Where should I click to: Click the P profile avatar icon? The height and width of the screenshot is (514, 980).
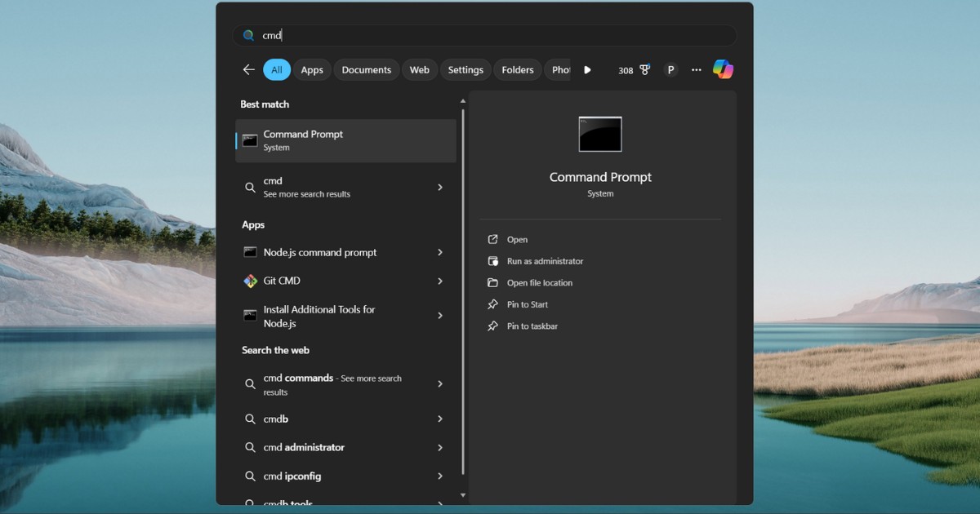(x=670, y=70)
